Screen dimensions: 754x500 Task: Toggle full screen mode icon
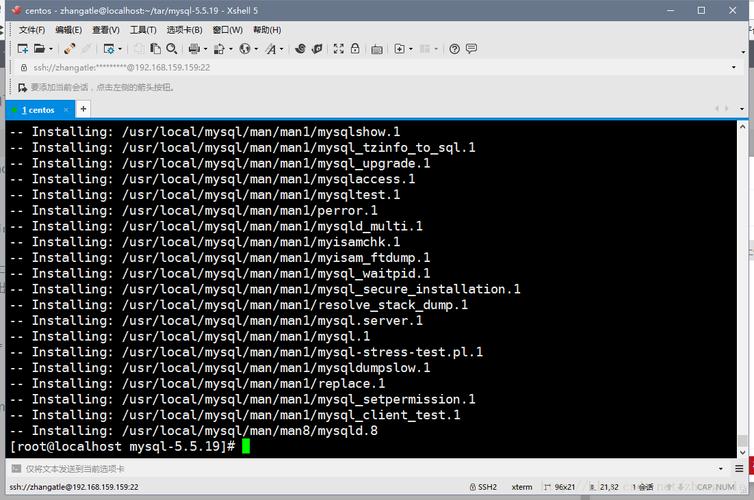pyautogui.click(x=338, y=48)
